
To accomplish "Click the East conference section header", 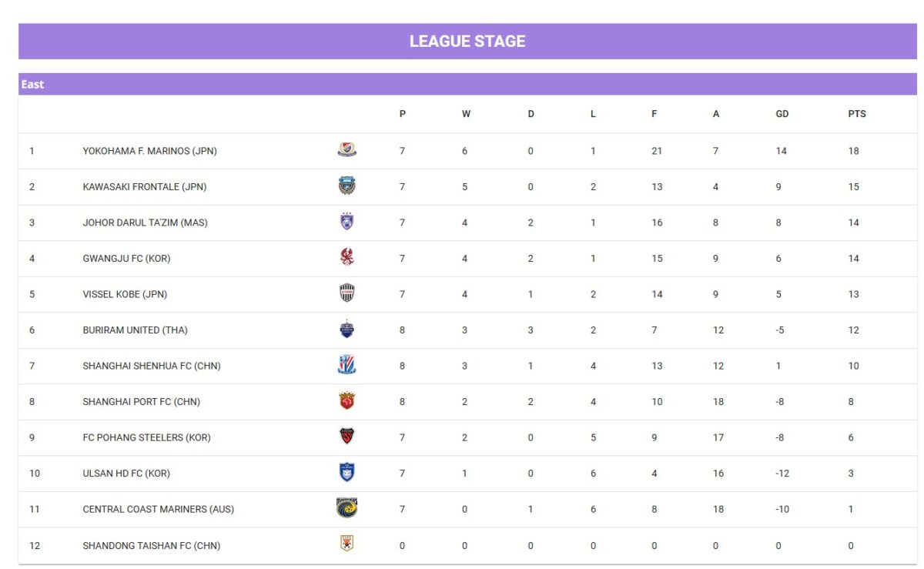I will (467, 84).
